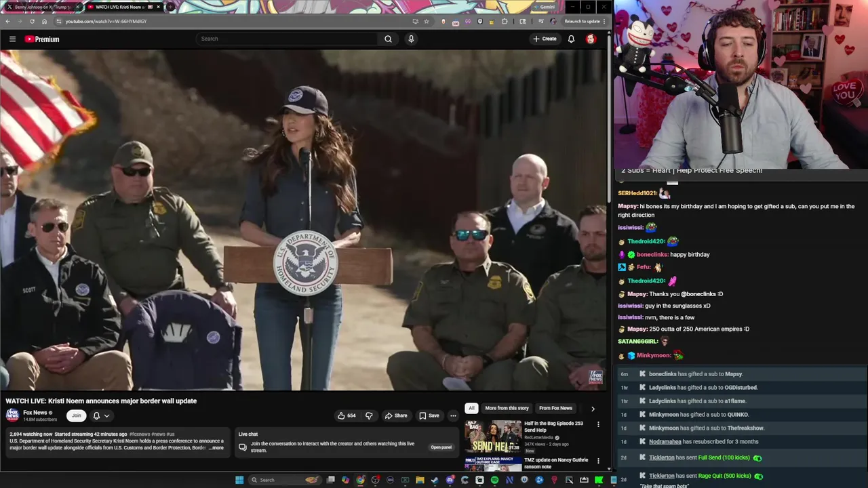The height and width of the screenshot is (488, 868).
Task: Click the YouTube search magnifier button
Action: coord(388,39)
